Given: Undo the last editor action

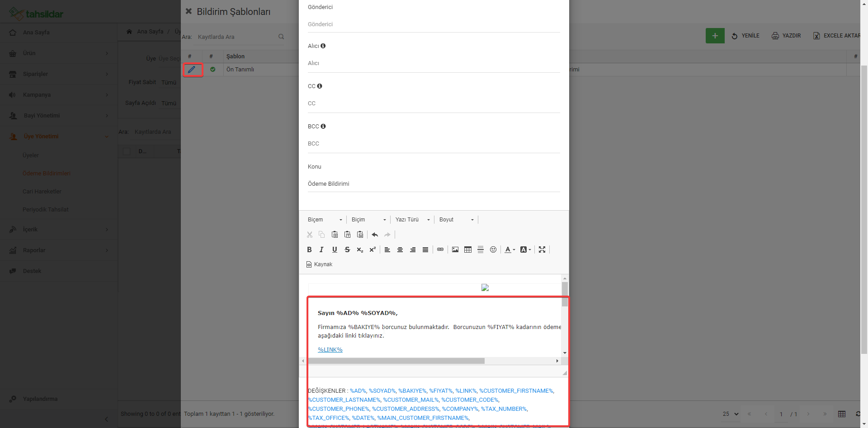Looking at the screenshot, I should 375,235.
